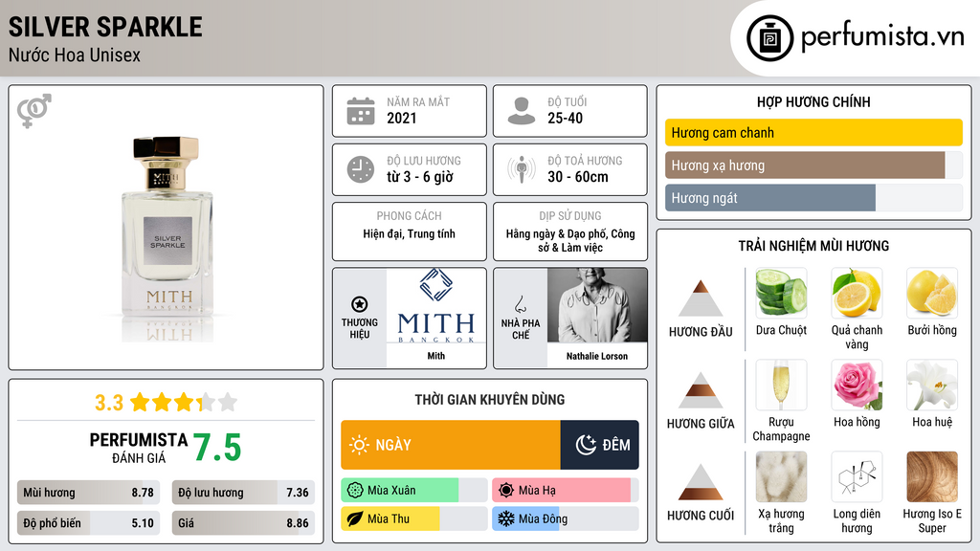This screenshot has width=980, height=551.
Task: Click the leaf icon for Mùa Thu
Action: [x=354, y=519]
